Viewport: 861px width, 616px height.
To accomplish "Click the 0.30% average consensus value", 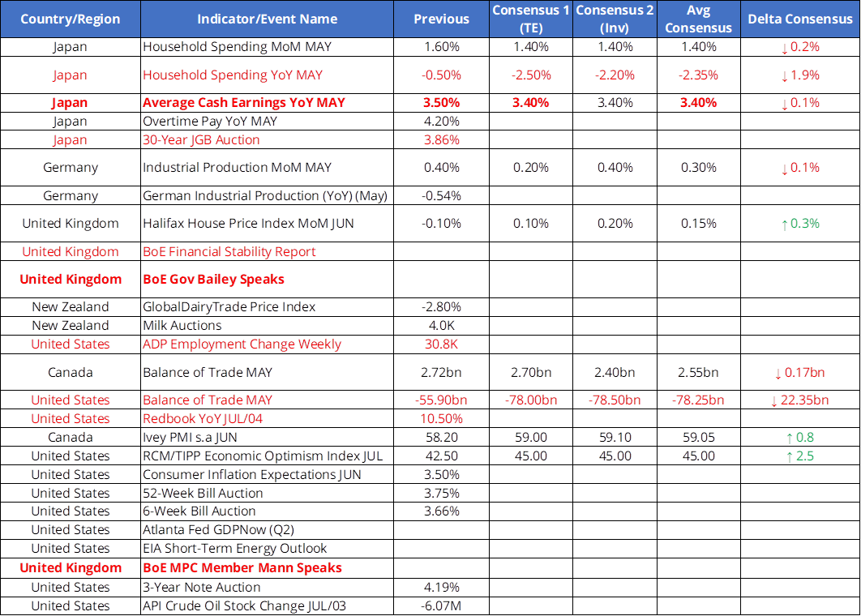I will coord(699,168).
